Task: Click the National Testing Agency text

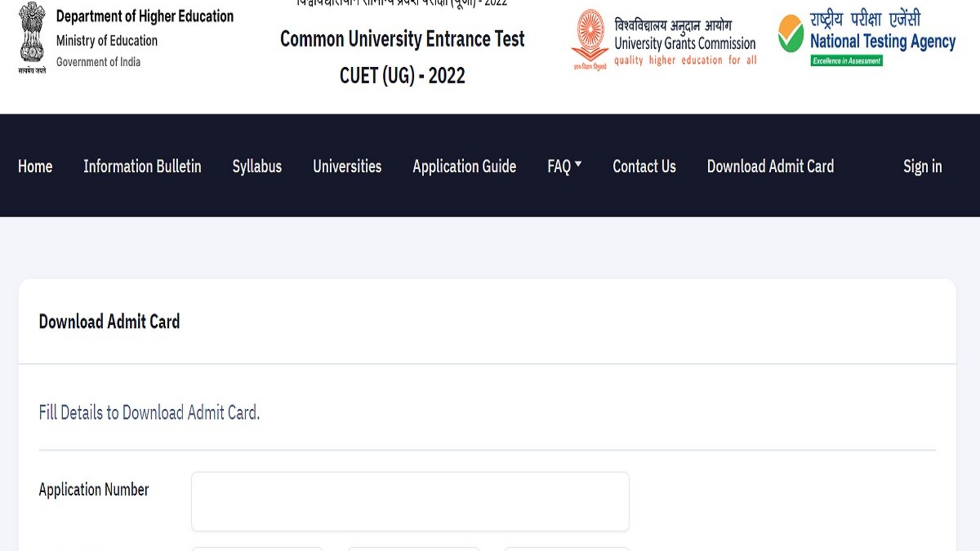Action: click(x=883, y=41)
